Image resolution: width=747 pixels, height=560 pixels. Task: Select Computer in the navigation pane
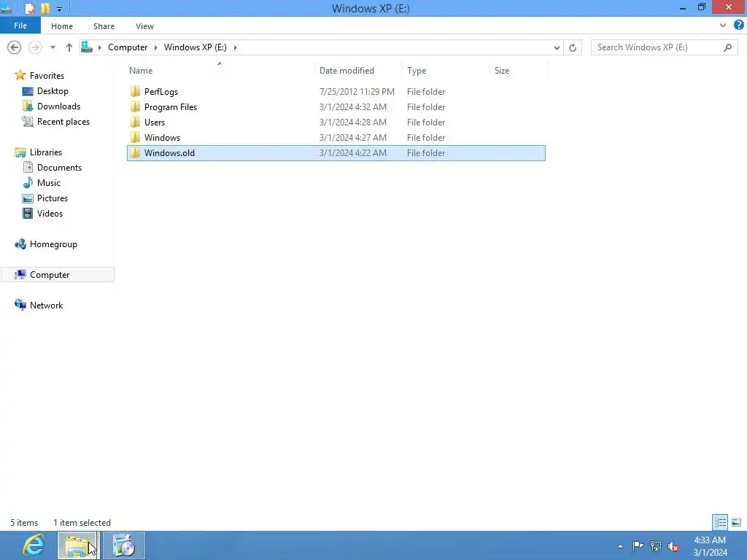pos(50,275)
